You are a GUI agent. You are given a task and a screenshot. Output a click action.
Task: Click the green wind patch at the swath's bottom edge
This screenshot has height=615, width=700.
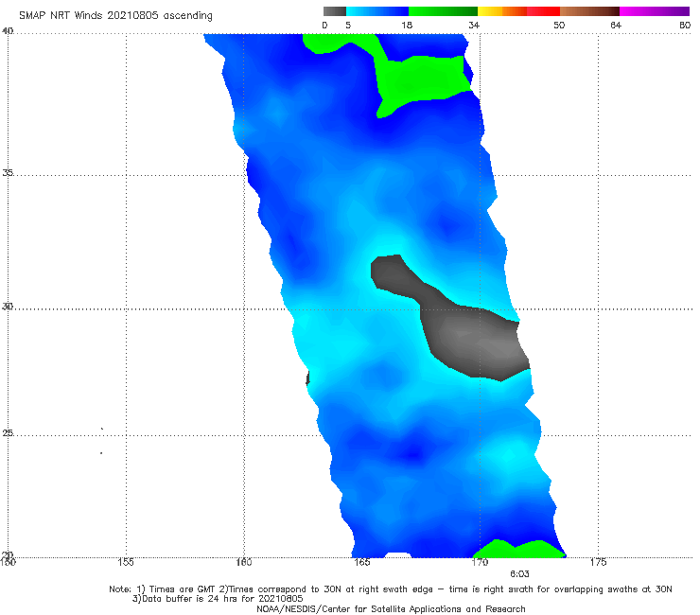(520, 550)
